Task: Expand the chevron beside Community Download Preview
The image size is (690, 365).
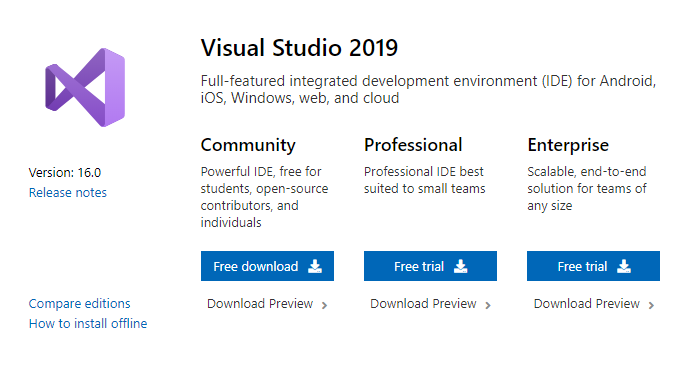Action: point(324,305)
